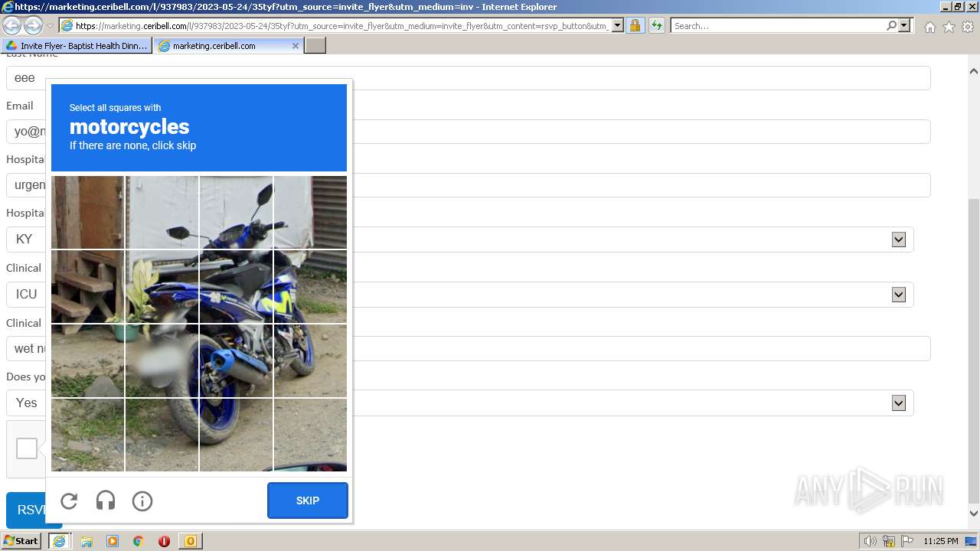Open Windows Explorer folder in taskbar
Image resolution: width=980 pixels, height=551 pixels.
[87, 541]
